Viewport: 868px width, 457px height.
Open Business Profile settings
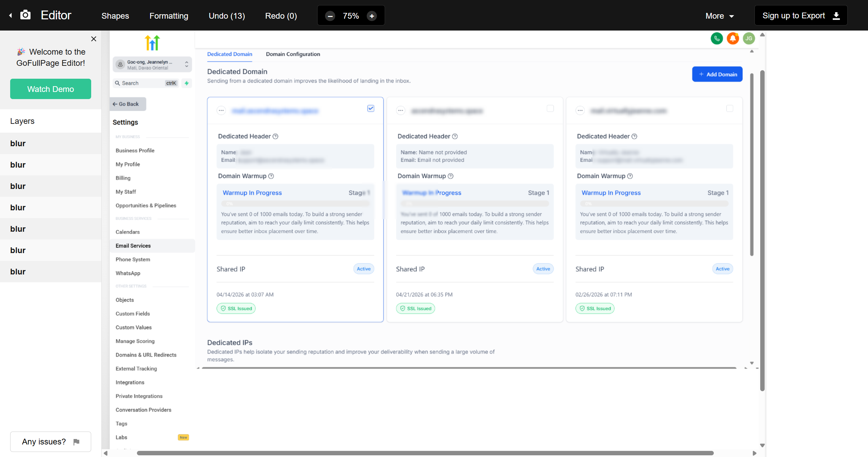click(135, 151)
